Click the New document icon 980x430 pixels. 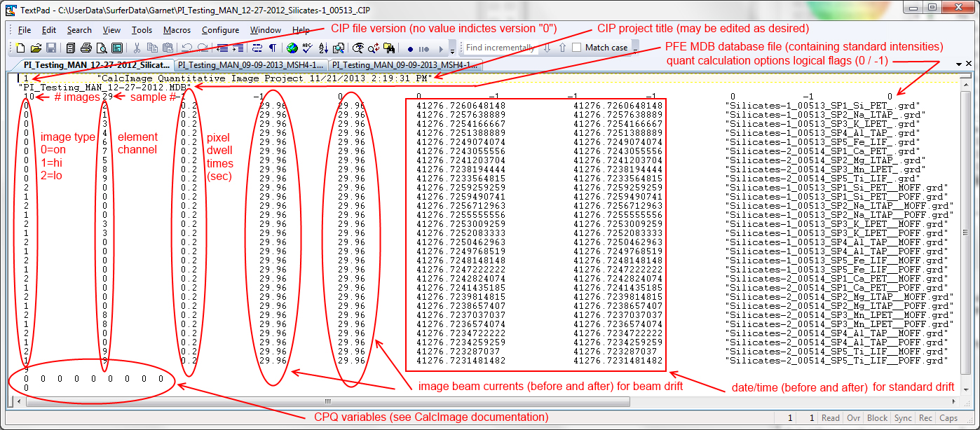20,48
